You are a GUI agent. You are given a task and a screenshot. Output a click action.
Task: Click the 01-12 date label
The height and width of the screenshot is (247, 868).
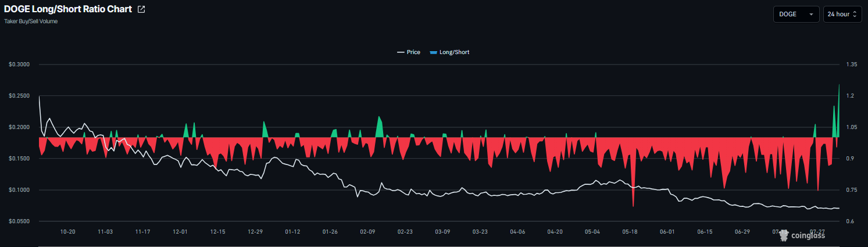[x=292, y=231]
